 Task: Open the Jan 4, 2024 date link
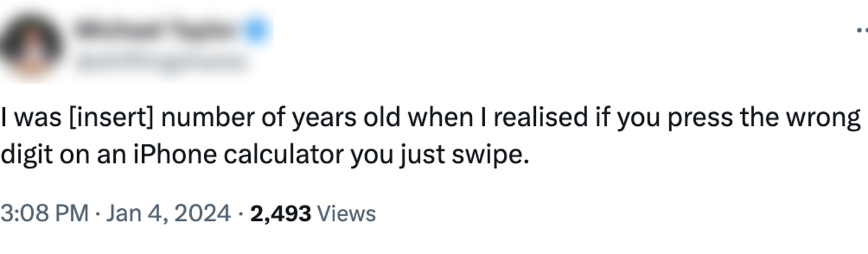tap(168, 213)
